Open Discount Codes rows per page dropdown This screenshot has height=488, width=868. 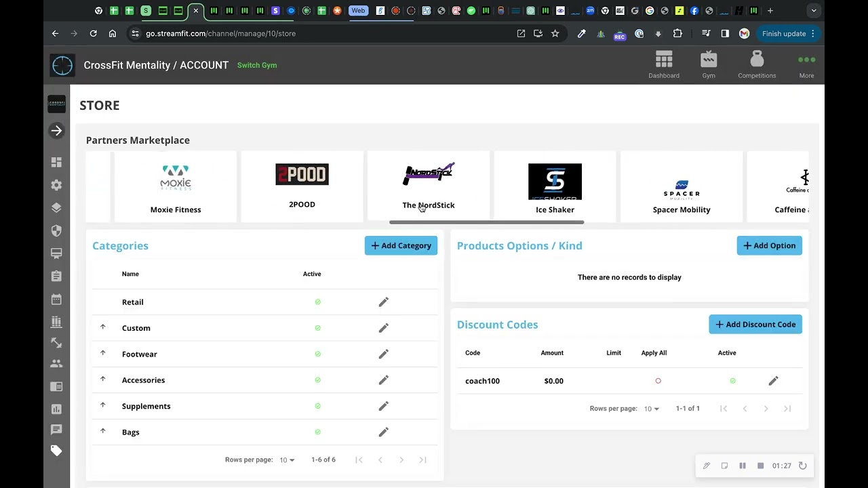click(x=652, y=409)
